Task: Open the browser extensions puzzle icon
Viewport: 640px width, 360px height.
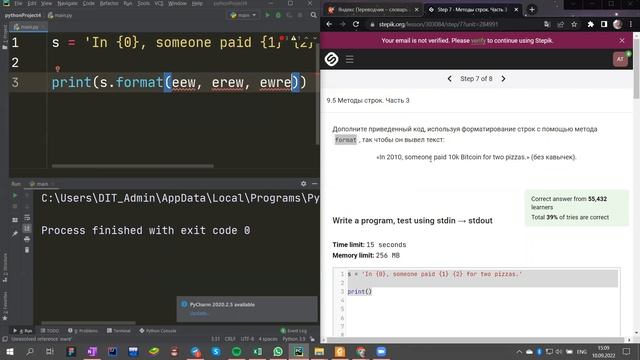Action: [x=591, y=24]
